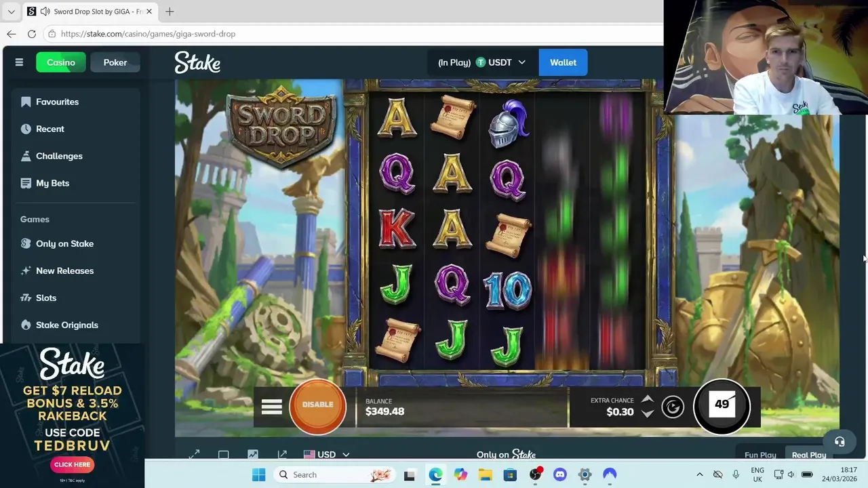The image size is (868, 488).
Task: Open Slots category in the sidebar
Action: tap(75, 298)
